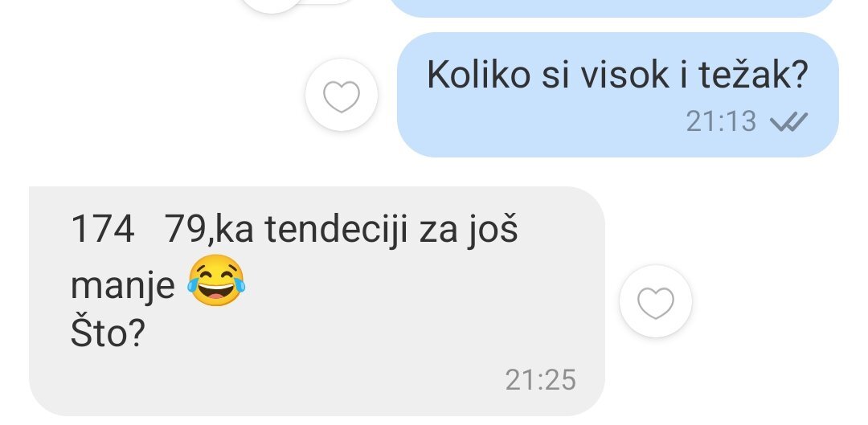Select the gray received message bubble
This screenshot has height=425, width=868.
pos(317,301)
